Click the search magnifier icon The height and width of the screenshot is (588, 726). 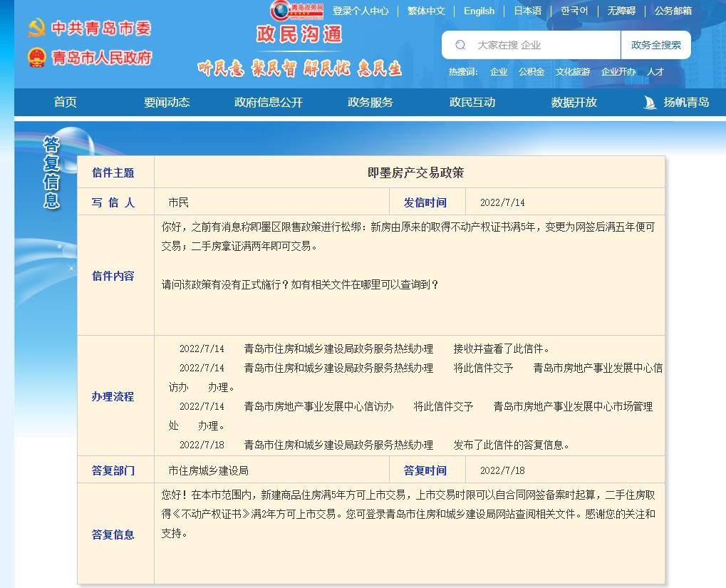click(x=460, y=45)
